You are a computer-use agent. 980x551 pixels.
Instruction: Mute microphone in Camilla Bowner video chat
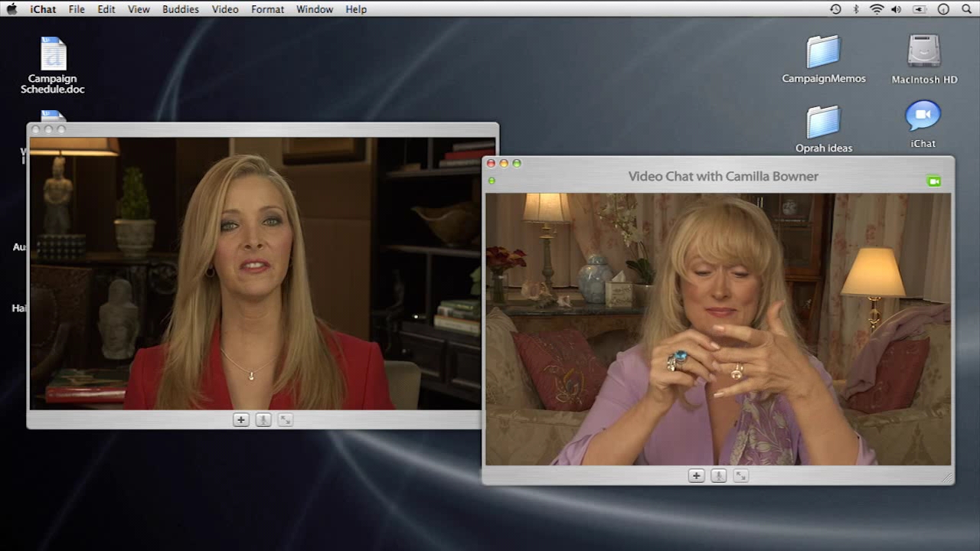pyautogui.click(x=718, y=475)
